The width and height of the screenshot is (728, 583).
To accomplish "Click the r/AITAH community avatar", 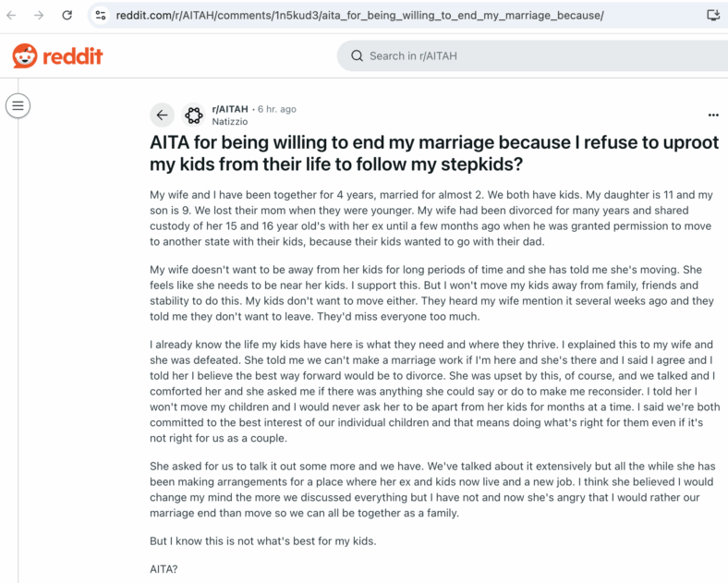I will pos(194,115).
